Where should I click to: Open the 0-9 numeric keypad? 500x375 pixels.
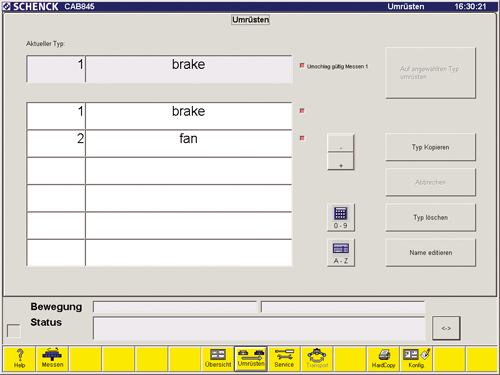click(x=341, y=217)
